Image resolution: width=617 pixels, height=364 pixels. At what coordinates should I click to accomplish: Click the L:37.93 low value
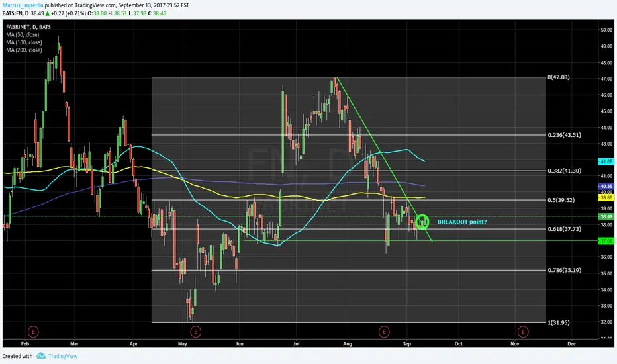point(138,13)
